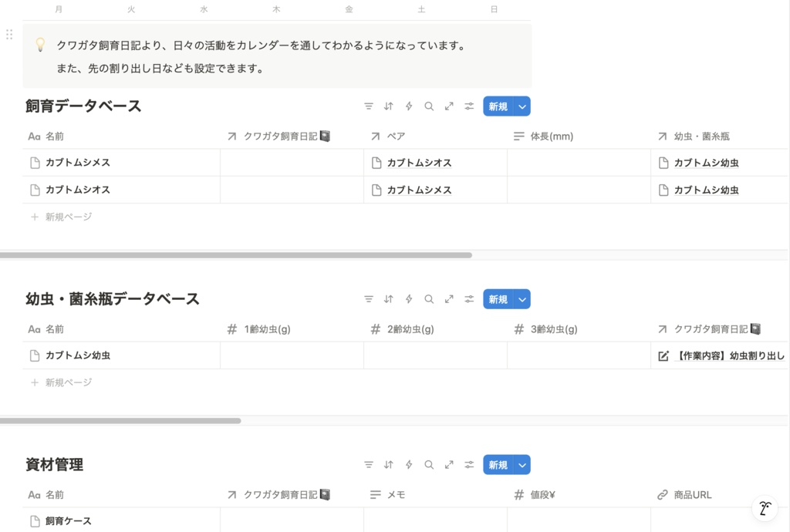The height and width of the screenshot is (532, 790).
Task: Open the カブトムシメス page row
Action: click(121, 163)
